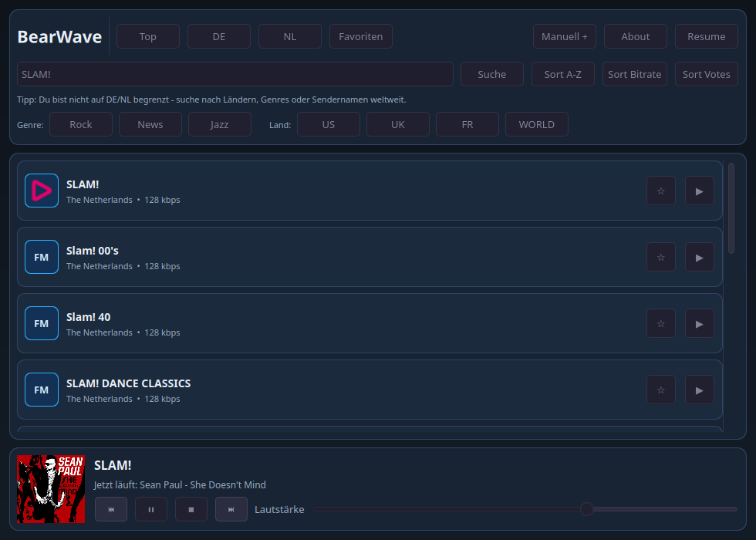Click the Suche button
This screenshot has height=540, width=756.
(x=492, y=74)
